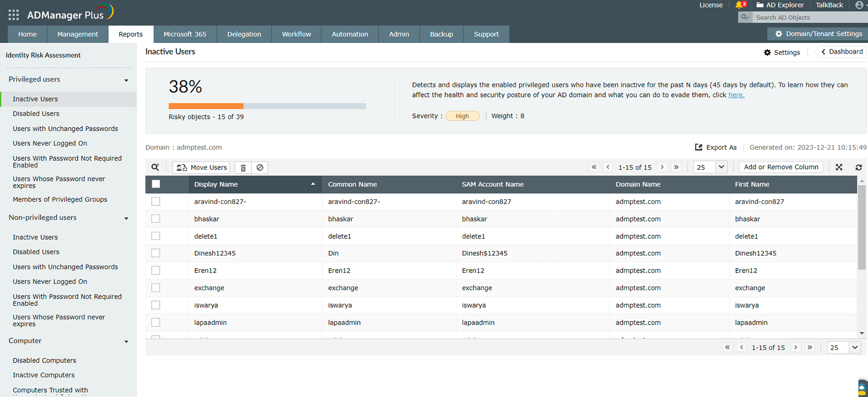Click the fullscreen expand table icon
868x397 pixels.
pos(839,167)
